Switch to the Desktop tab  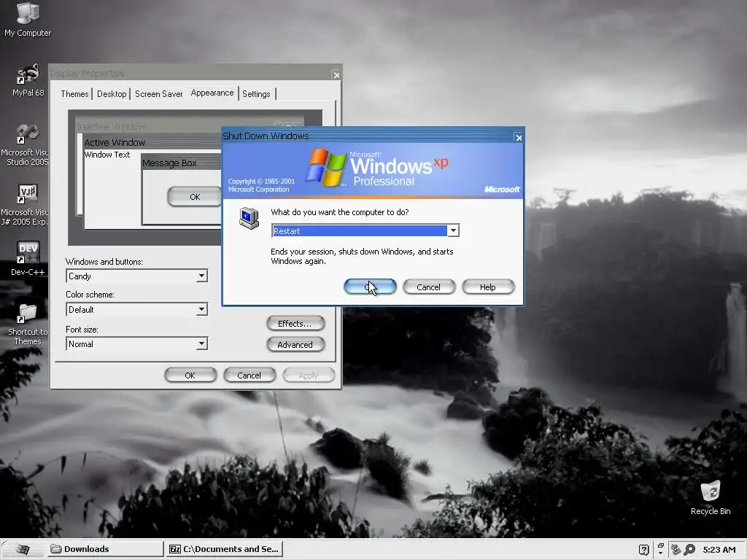pyautogui.click(x=112, y=94)
